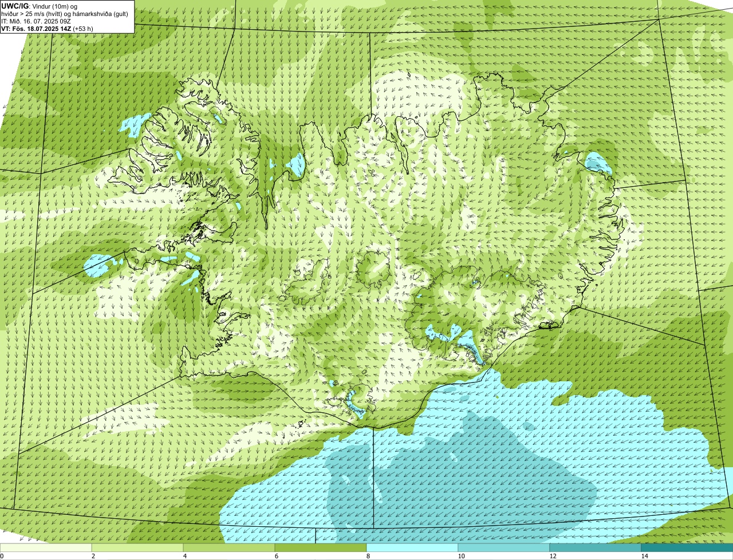Click the pale cream 0–2 m/s legend swatch
Screen dimensions: 733x560
[x=46, y=547]
